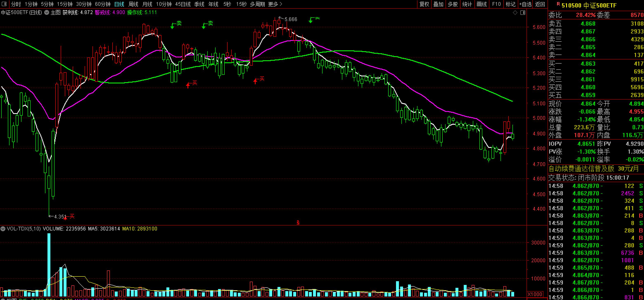
Task: Click the 自动续费通达信普及版 promotion link
Action: [593, 169]
